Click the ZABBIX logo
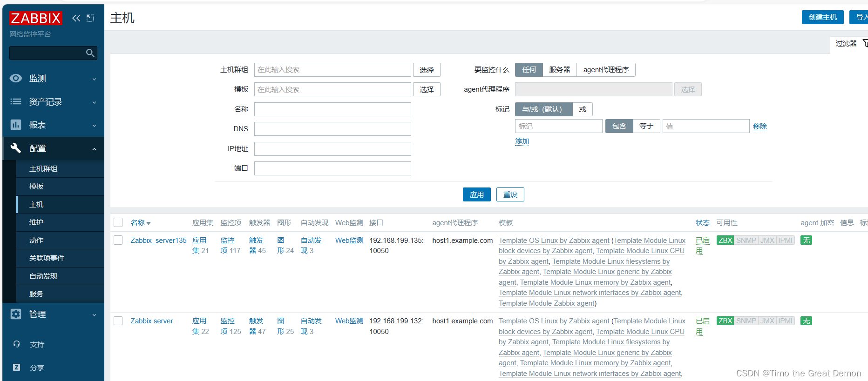Viewport: 868px width, 381px height. [x=36, y=18]
